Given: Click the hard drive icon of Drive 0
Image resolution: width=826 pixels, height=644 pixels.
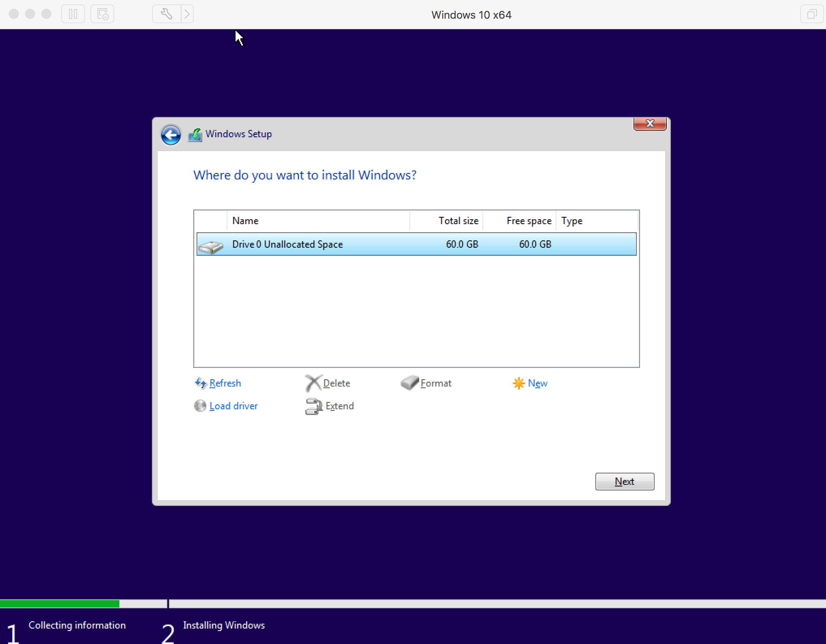Looking at the screenshot, I should pos(211,246).
